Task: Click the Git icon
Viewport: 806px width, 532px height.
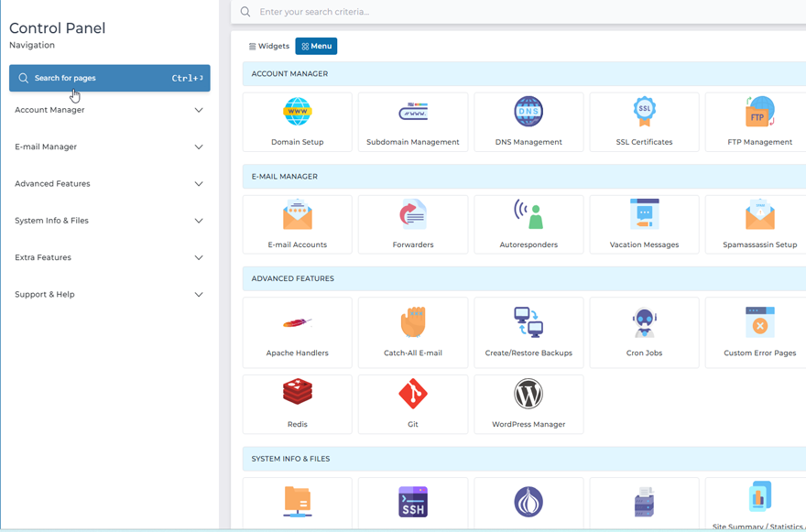Action: pyautogui.click(x=412, y=404)
